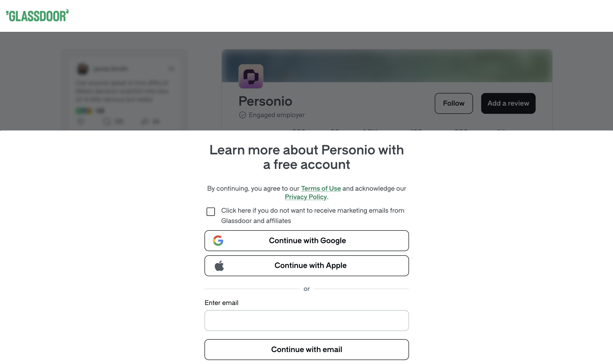Viewport: 613px width, 364px height.
Task: Click the Glassdoor logo
Action: [x=37, y=16]
